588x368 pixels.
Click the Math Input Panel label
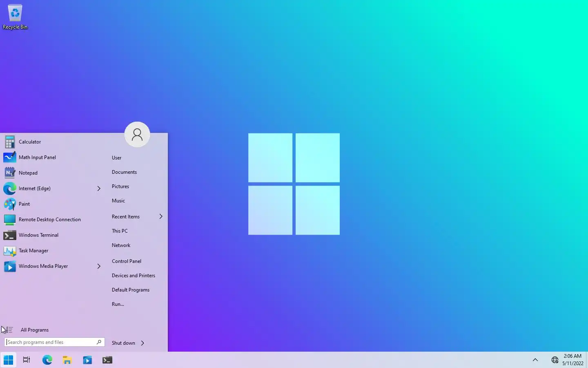coord(37,157)
